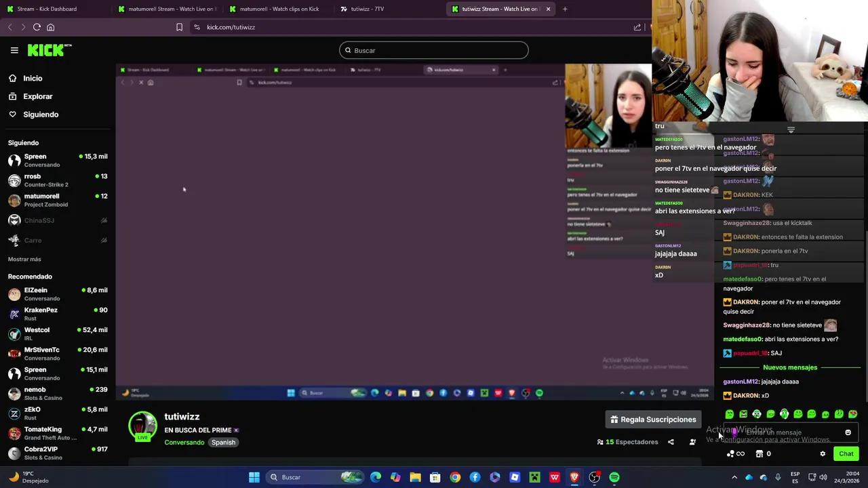Click gastonLM12 username on jajajaja daaaa
This screenshot has width=868, height=488.
click(741, 382)
